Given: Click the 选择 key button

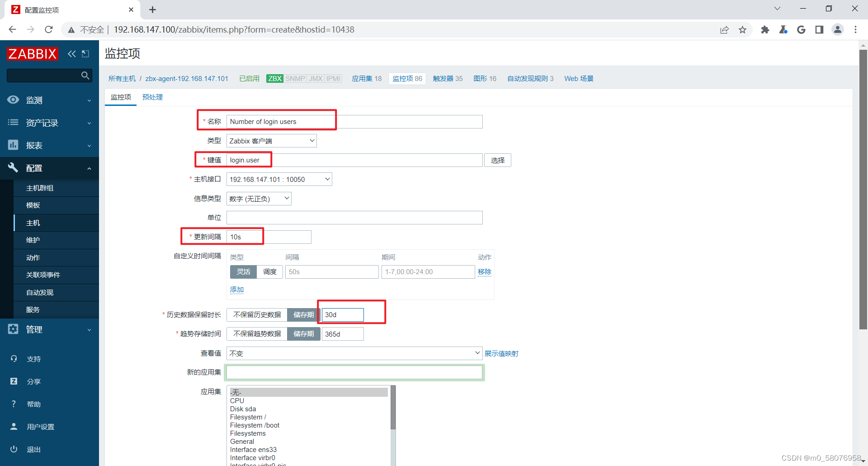Looking at the screenshot, I should pos(498,160).
